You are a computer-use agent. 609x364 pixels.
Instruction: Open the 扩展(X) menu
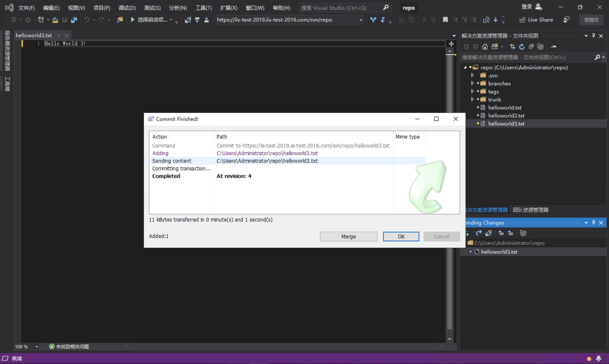pos(229,8)
